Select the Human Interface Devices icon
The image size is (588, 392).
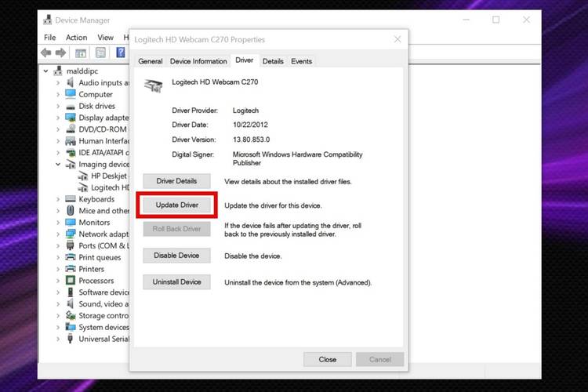pyautogui.click(x=71, y=141)
